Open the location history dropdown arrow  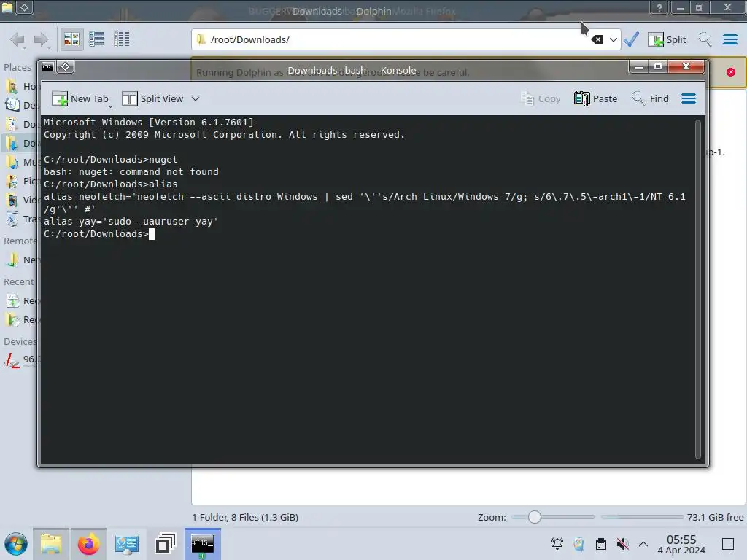click(613, 39)
